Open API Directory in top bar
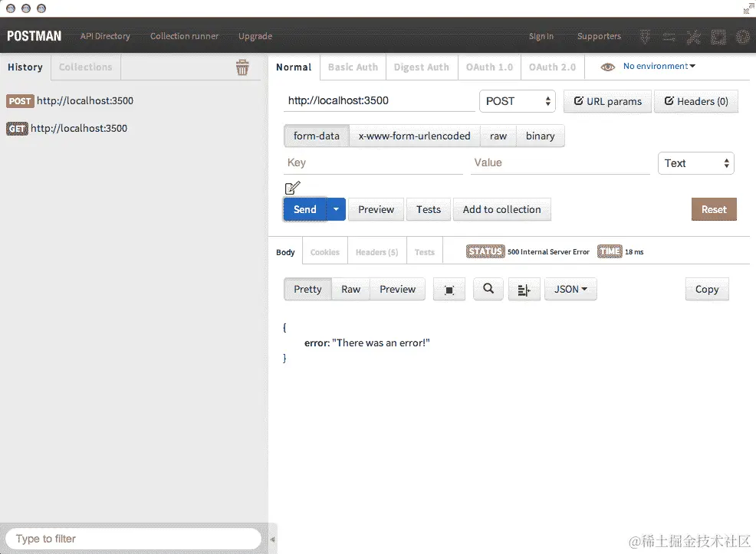 coord(105,36)
